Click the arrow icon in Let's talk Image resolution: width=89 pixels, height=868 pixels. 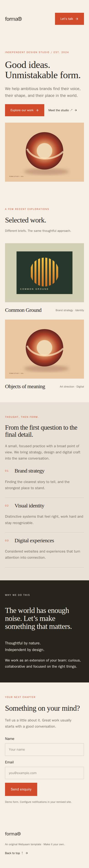tap(77, 19)
